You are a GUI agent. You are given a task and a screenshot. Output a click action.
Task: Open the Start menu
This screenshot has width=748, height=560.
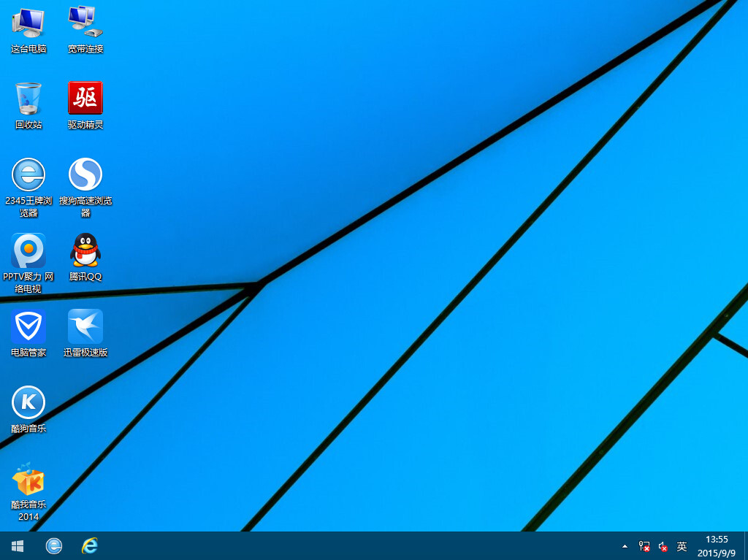(16, 545)
